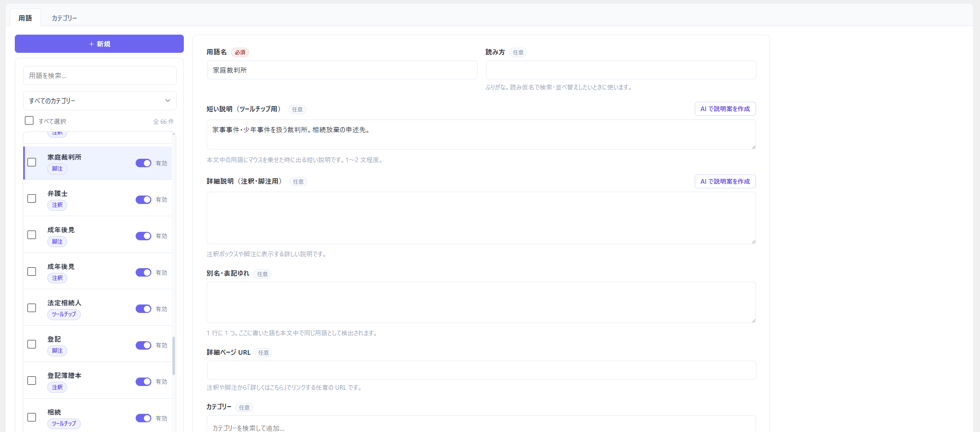Click the ツールチップ tag under 法定相続人
The width and height of the screenshot is (980, 432).
tap(64, 314)
